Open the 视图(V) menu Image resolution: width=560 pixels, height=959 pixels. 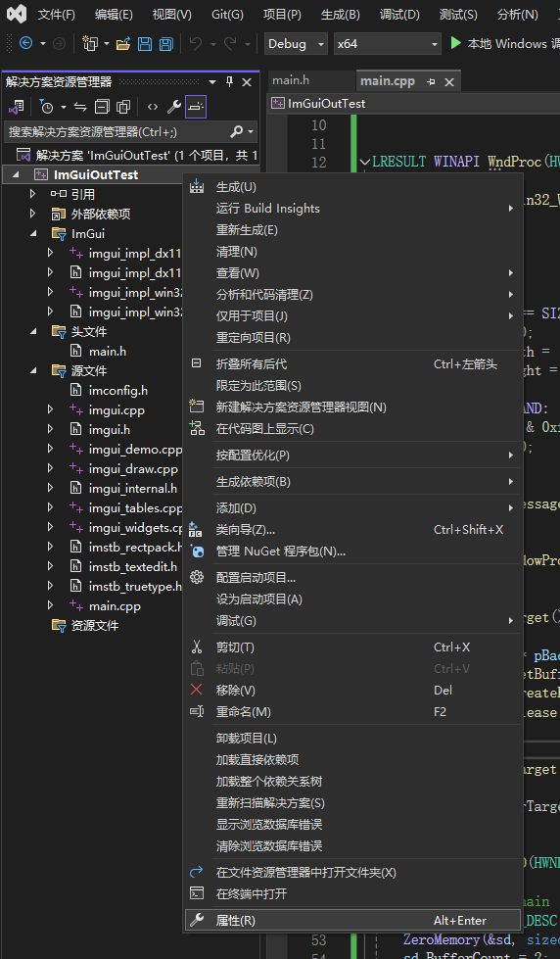171,14
